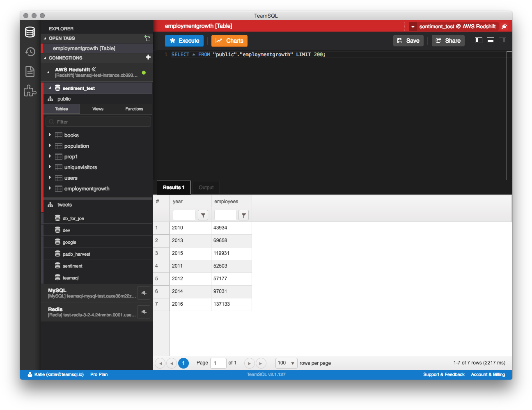Select the Output tab
Image resolution: width=532 pixels, height=410 pixels.
coord(206,188)
